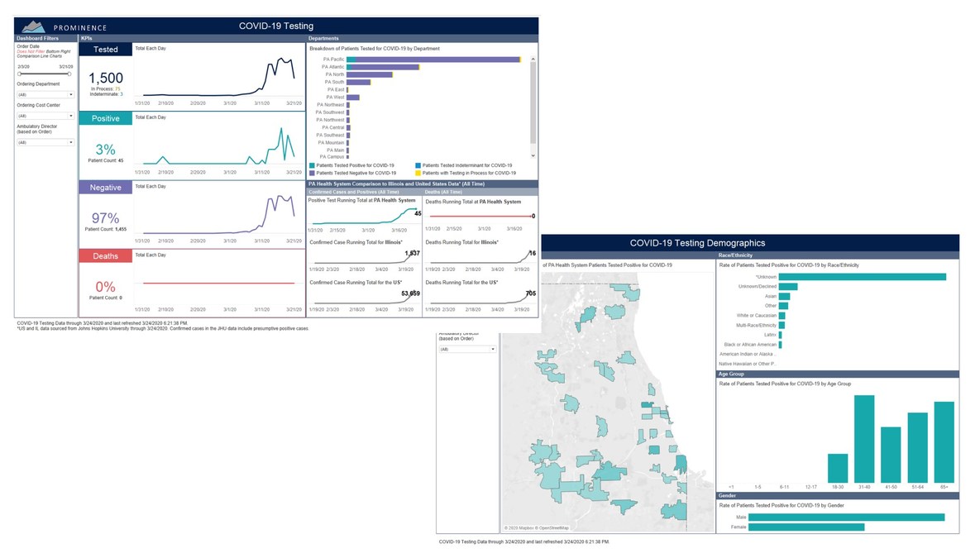The width and height of the screenshot is (980, 558).
Task: Click the Prominence mountain logo
Action: pyautogui.click(x=33, y=26)
